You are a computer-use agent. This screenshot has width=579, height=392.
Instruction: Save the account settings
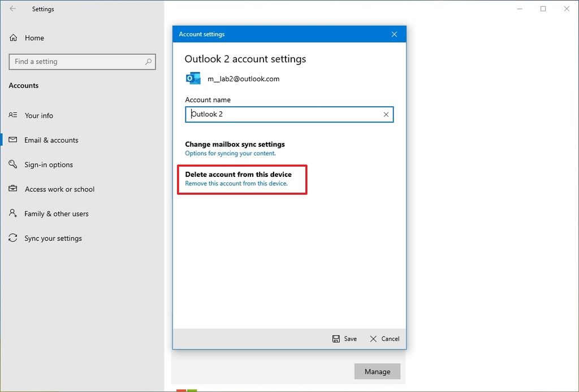click(344, 338)
